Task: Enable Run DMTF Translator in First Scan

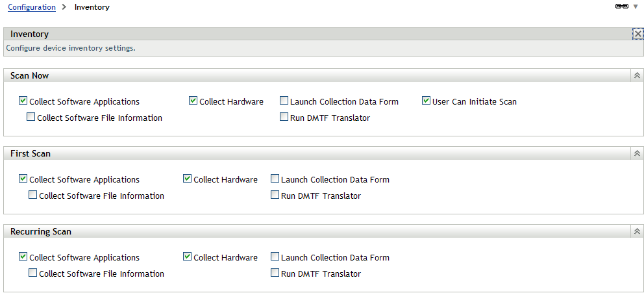Action: (x=275, y=196)
